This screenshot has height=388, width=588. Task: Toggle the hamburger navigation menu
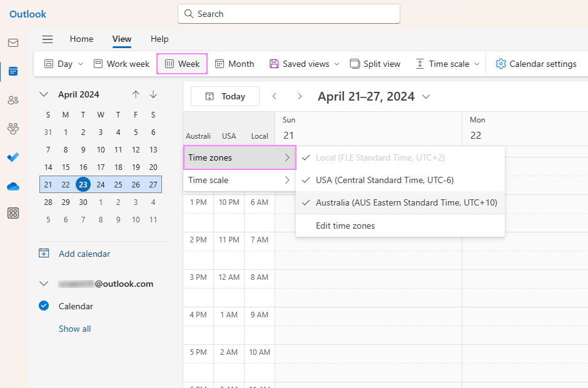point(48,39)
